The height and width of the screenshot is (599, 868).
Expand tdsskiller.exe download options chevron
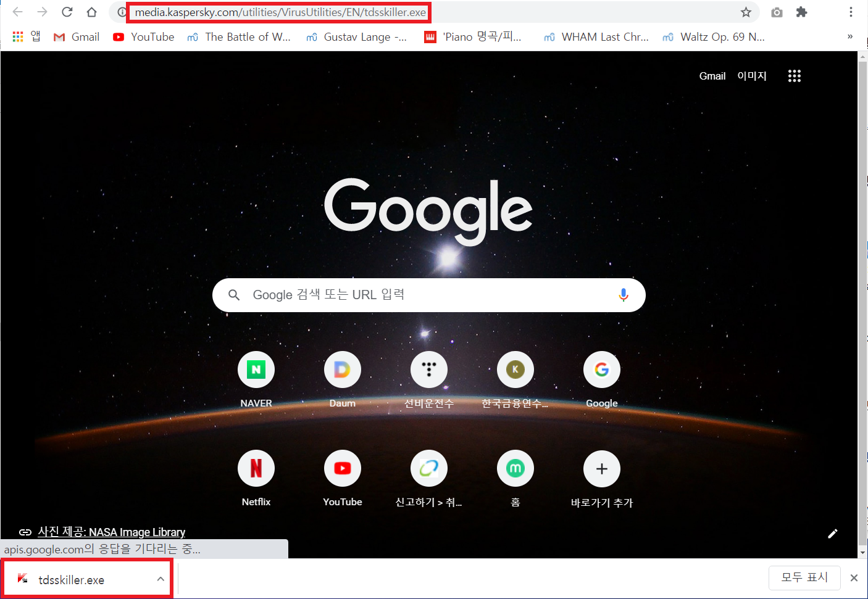pos(161,579)
